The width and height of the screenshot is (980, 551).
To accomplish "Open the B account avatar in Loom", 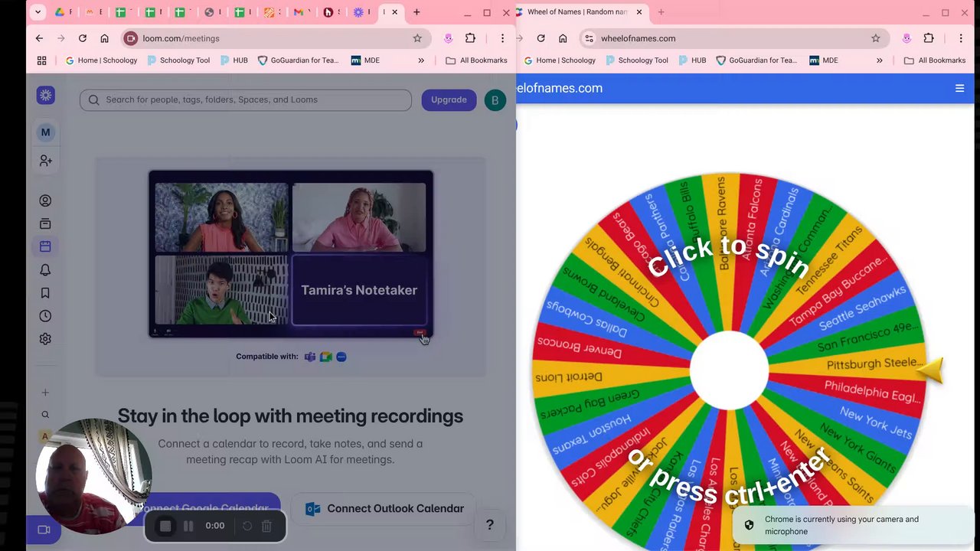I will [x=495, y=100].
